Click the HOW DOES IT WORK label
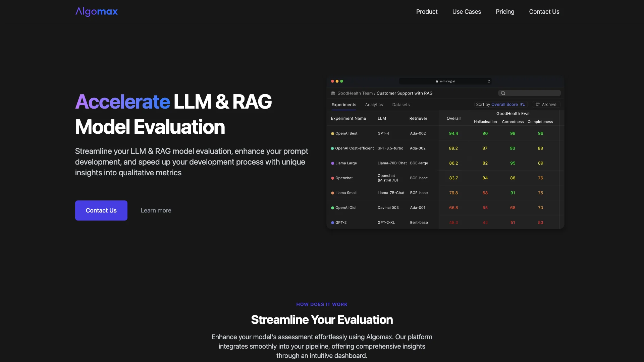Screen dimensions: 644x362 point(322,304)
